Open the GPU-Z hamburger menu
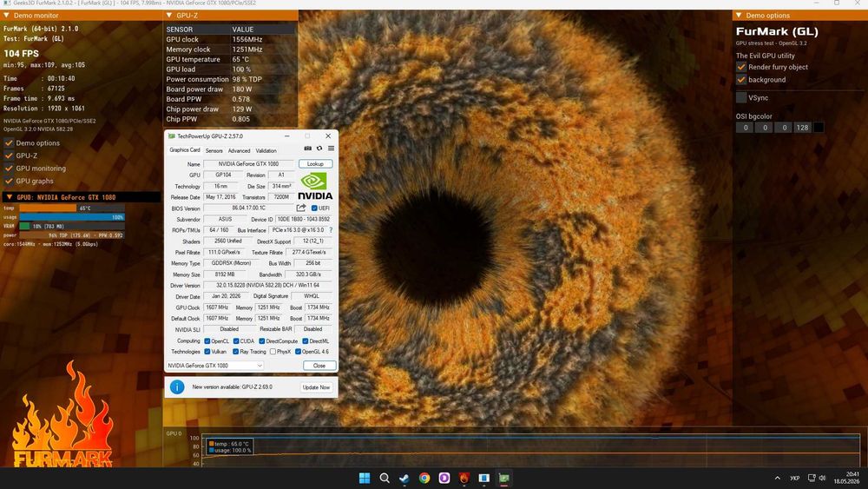 coord(331,149)
